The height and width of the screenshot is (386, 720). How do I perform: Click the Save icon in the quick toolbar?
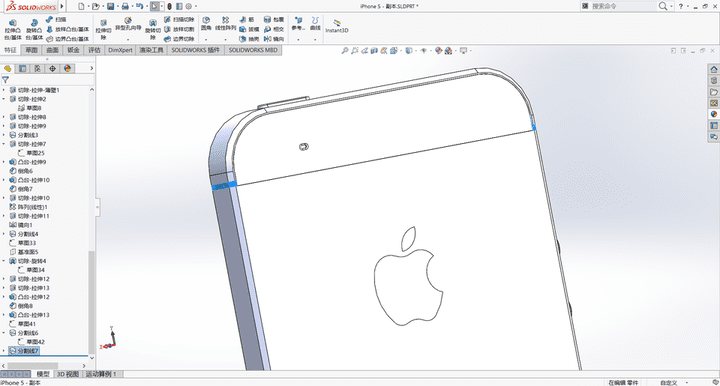point(110,6)
